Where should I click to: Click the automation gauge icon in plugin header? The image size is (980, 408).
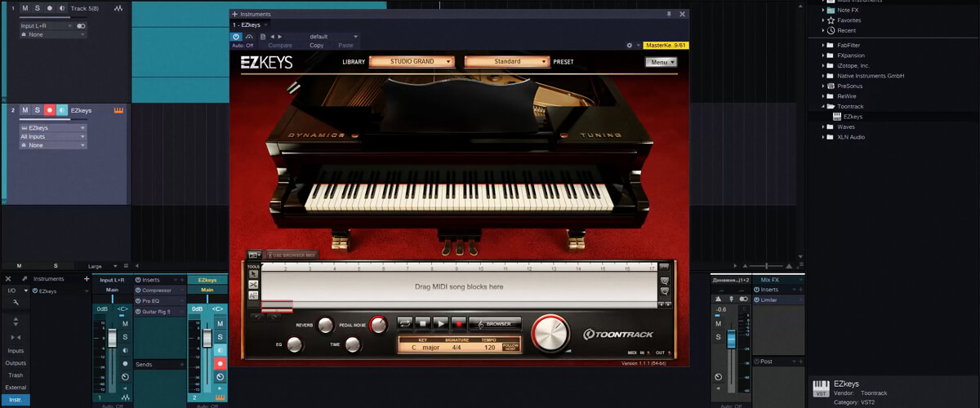[x=249, y=37]
